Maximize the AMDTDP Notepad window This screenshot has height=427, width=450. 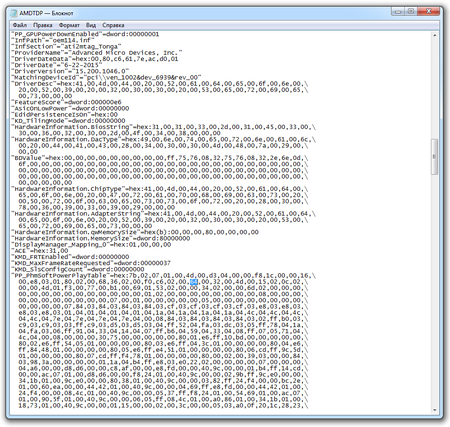pyautogui.click(x=411, y=12)
